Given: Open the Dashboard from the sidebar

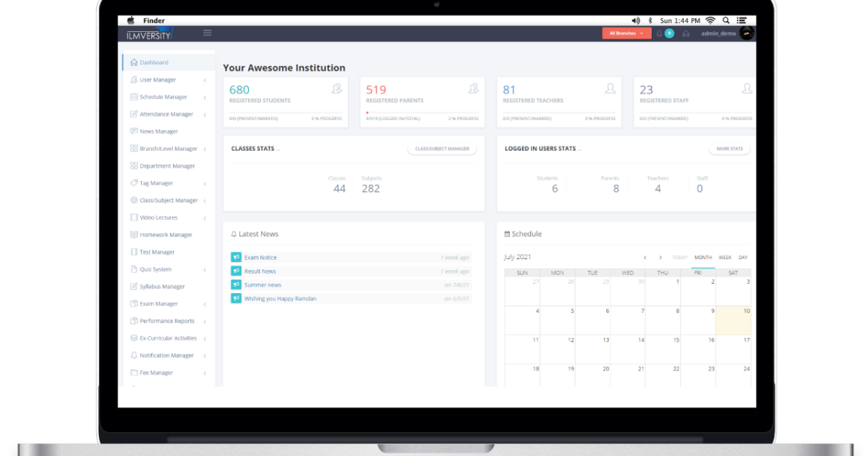Looking at the screenshot, I should click(152, 62).
